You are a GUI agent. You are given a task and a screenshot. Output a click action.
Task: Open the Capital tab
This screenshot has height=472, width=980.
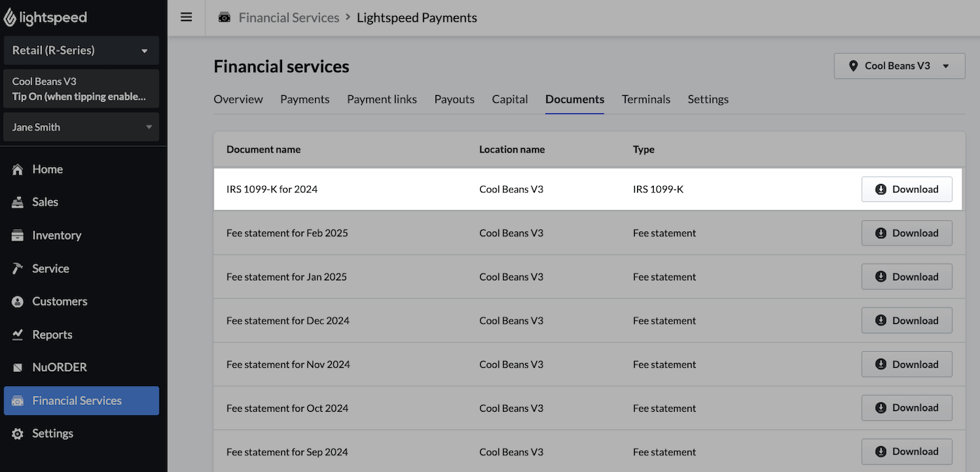point(509,99)
